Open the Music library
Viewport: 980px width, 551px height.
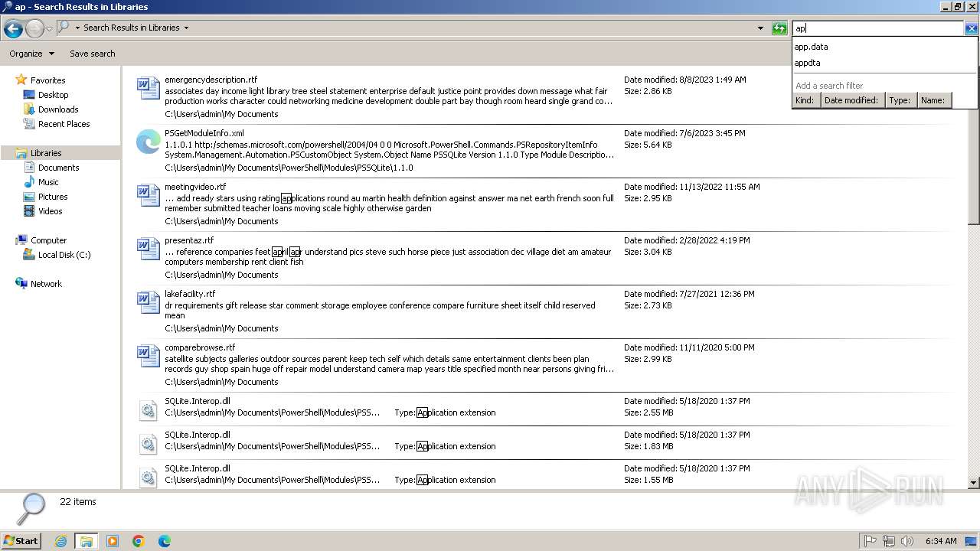[48, 182]
